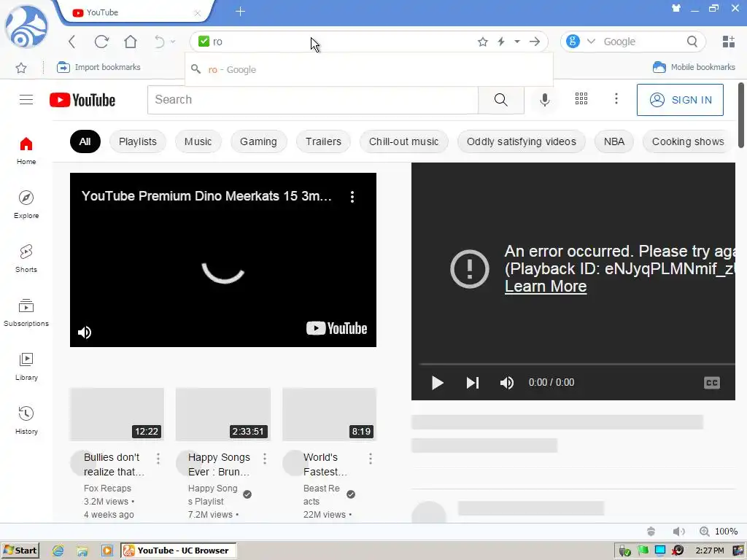Expand the undo closed tab dropdown arrow
Image resolution: width=747 pixels, height=560 pixels.
tap(173, 42)
